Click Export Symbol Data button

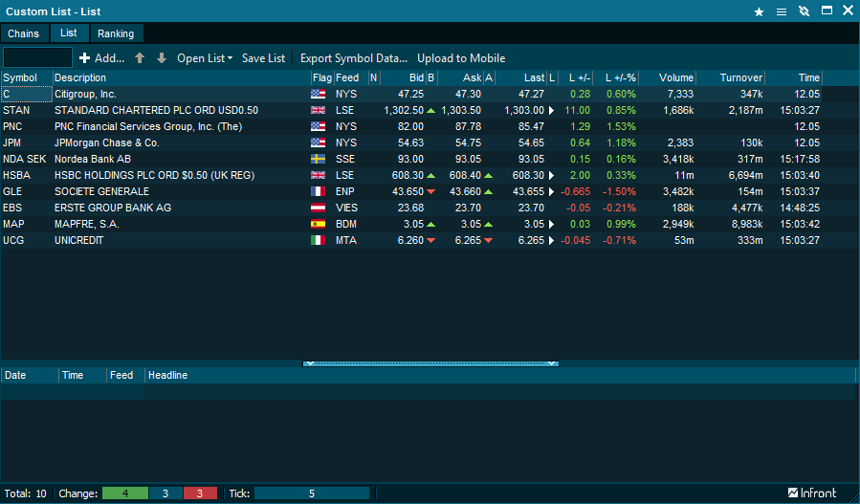(353, 58)
